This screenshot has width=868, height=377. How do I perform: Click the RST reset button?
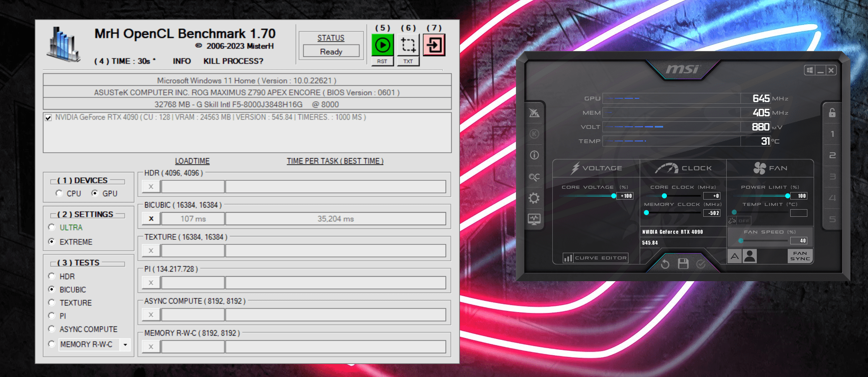pyautogui.click(x=382, y=61)
